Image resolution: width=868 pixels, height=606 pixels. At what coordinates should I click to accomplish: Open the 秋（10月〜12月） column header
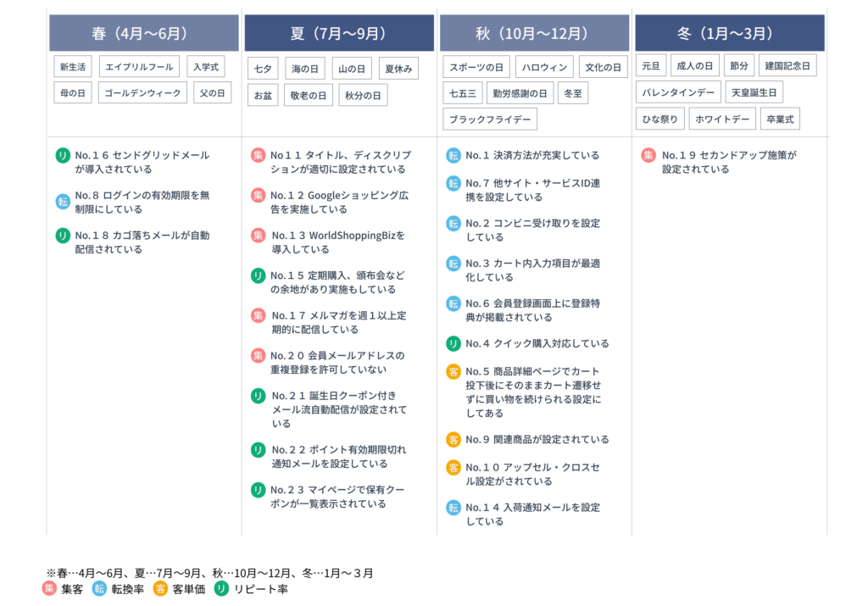coord(534,34)
